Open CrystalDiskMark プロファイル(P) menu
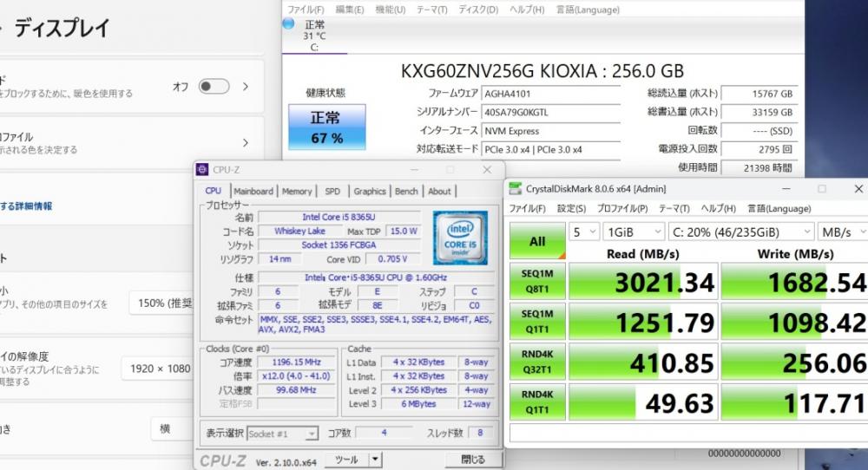Viewport: 868px width, 470px height. pyautogui.click(x=622, y=208)
